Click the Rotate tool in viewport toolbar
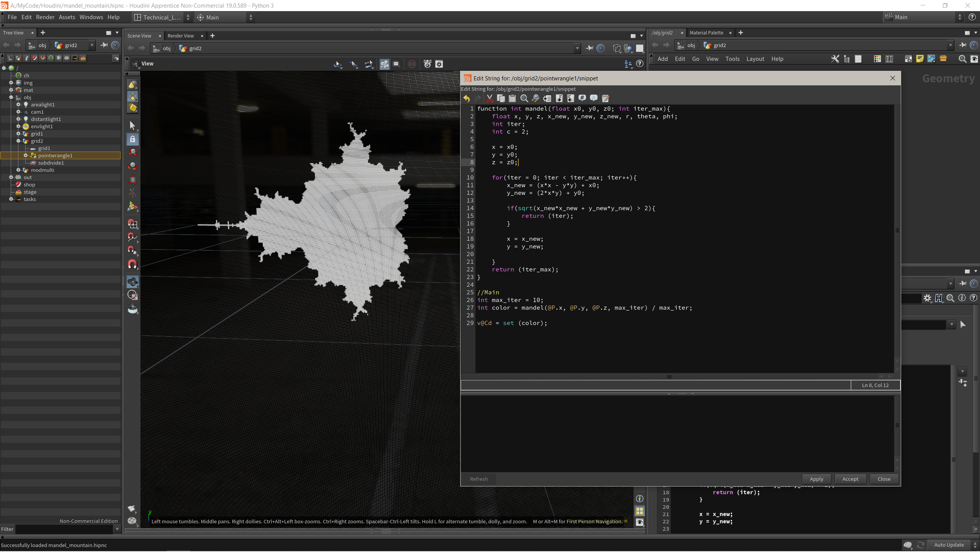Image resolution: width=980 pixels, height=552 pixels. pos(132,166)
